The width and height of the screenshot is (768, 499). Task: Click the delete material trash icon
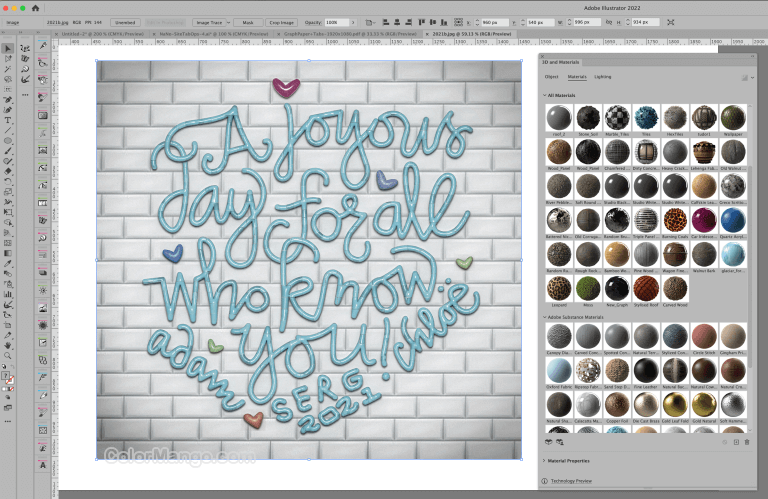click(746, 441)
